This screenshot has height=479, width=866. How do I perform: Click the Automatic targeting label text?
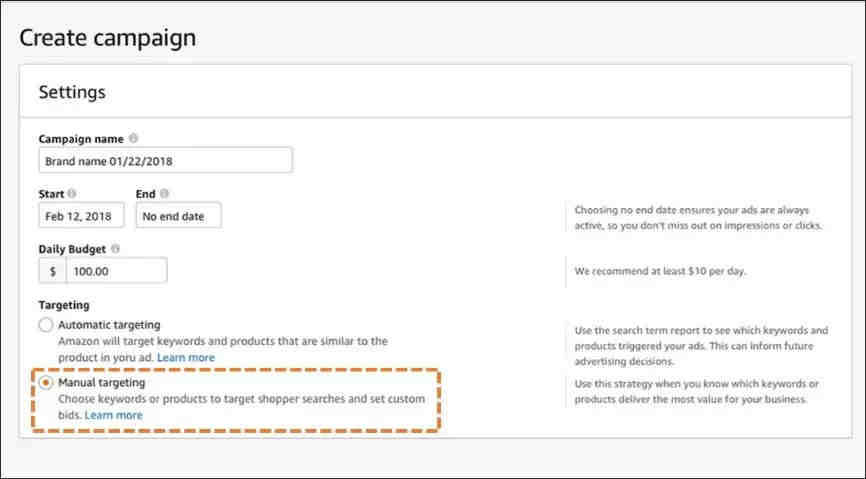tap(109, 324)
